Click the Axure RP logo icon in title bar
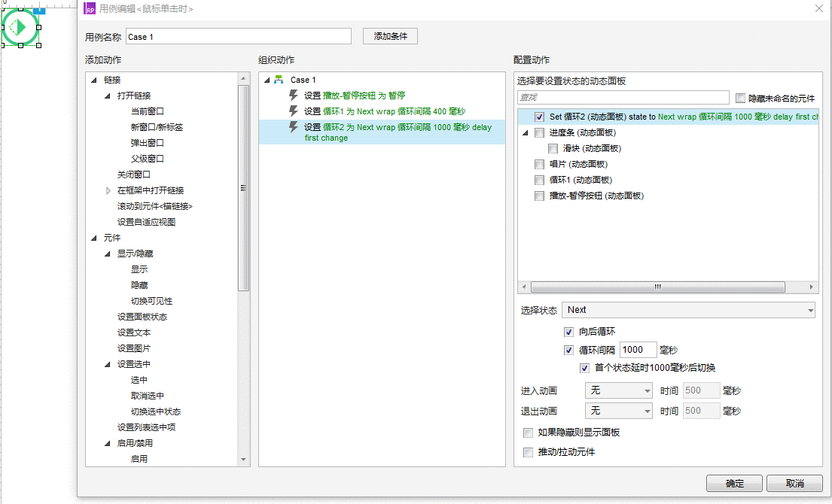Image resolution: width=832 pixels, height=504 pixels. 90,8
